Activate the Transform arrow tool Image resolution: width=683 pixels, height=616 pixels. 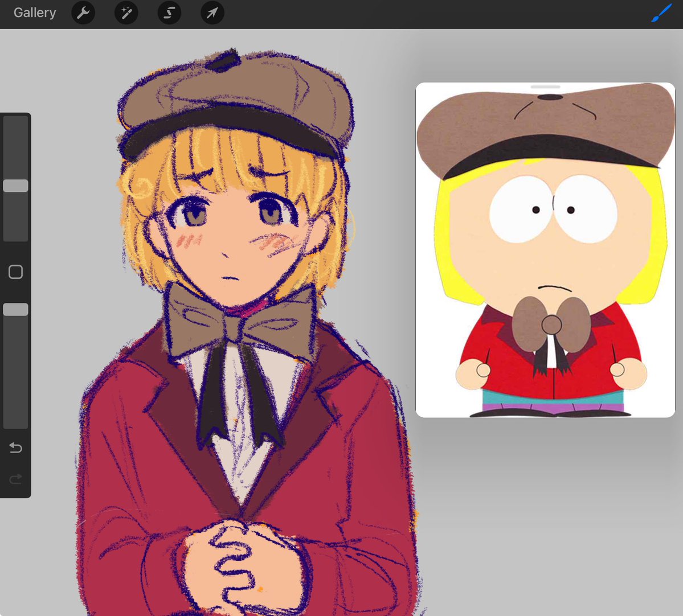(x=212, y=13)
